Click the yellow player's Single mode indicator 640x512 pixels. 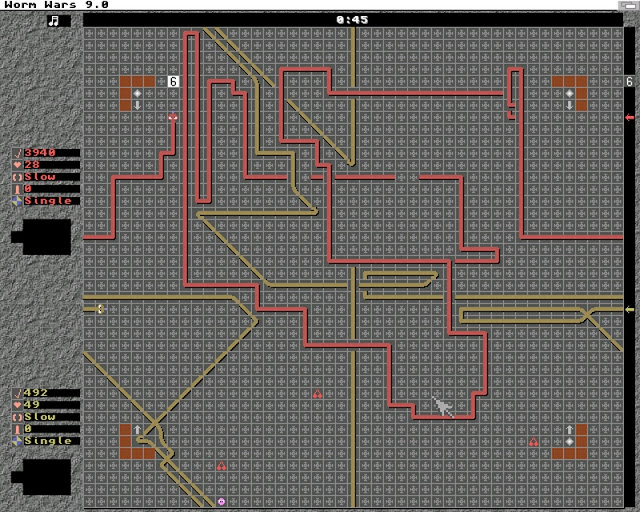click(47, 441)
